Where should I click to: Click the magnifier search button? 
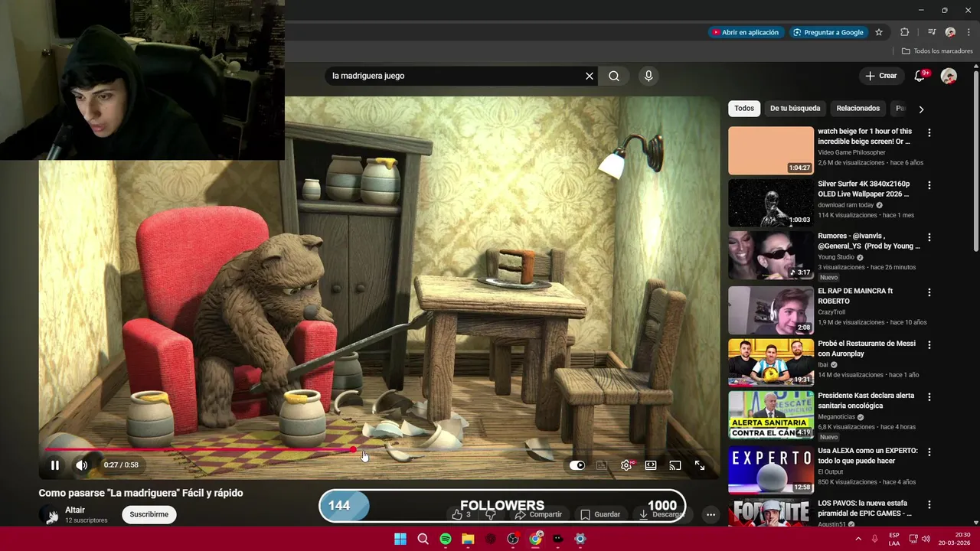(x=614, y=76)
